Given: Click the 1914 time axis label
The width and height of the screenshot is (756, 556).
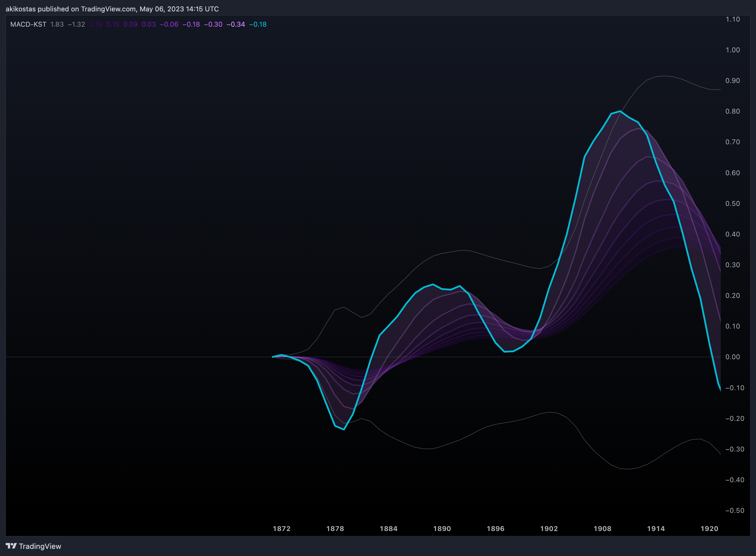Looking at the screenshot, I should [656, 528].
